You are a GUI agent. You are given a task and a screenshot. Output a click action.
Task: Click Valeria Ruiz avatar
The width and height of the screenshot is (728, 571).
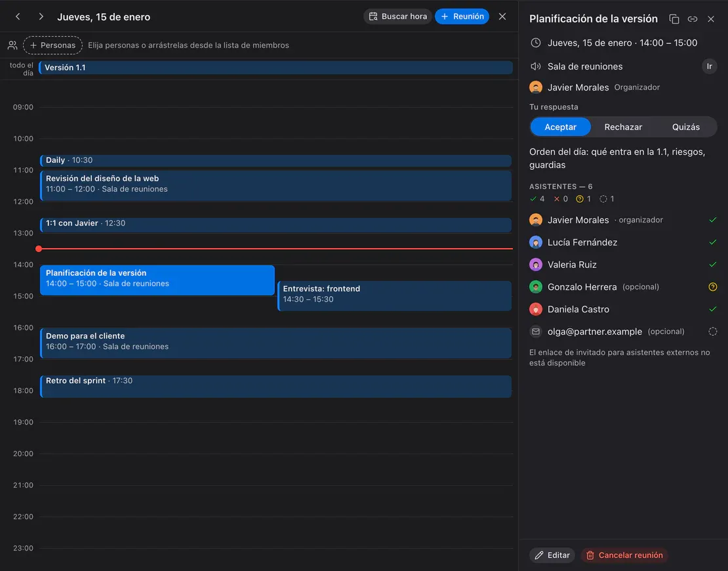coord(536,264)
